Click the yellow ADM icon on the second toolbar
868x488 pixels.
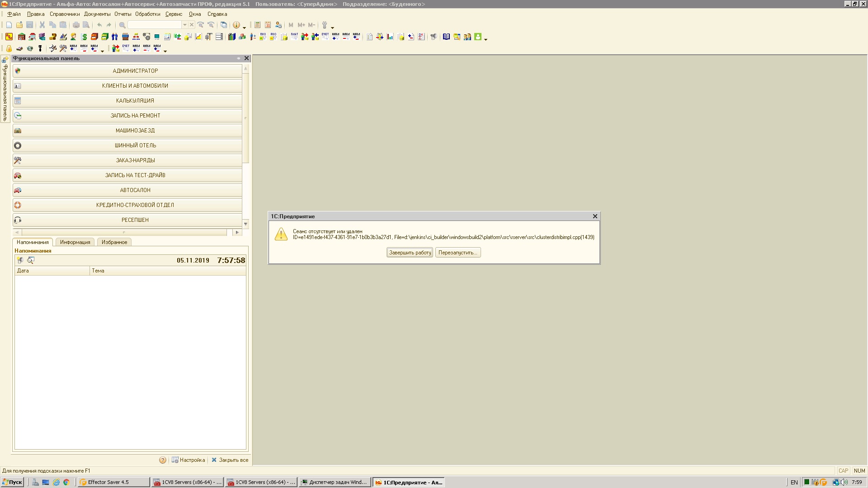(9, 37)
